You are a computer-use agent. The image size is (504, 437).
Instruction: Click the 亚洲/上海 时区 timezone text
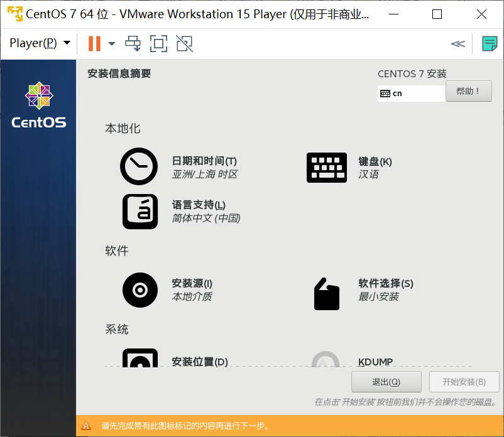click(205, 175)
